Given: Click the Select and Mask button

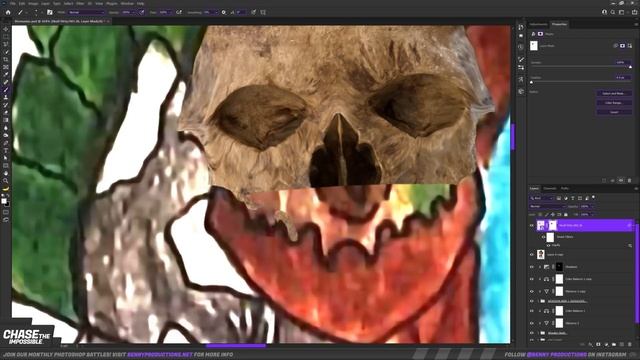Looking at the screenshot, I should click(614, 93).
